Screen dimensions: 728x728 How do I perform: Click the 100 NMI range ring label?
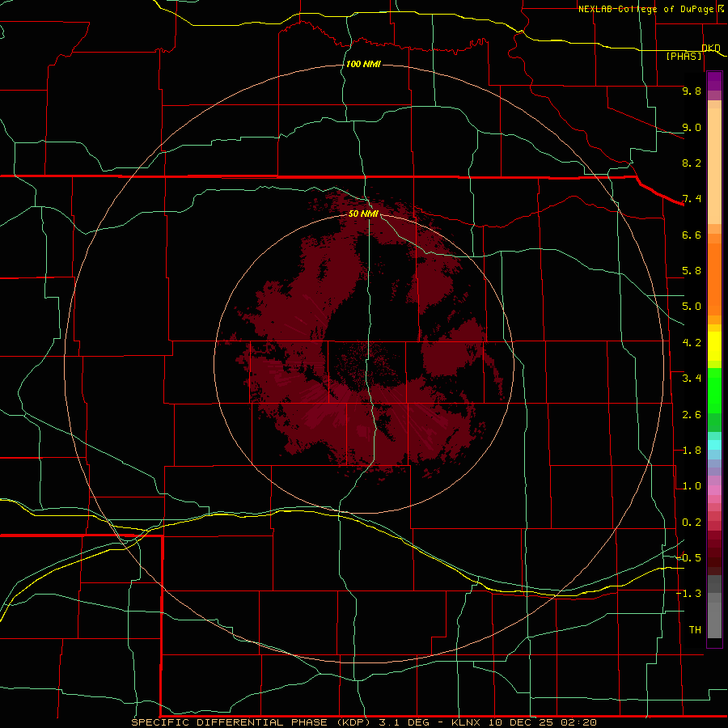363,64
